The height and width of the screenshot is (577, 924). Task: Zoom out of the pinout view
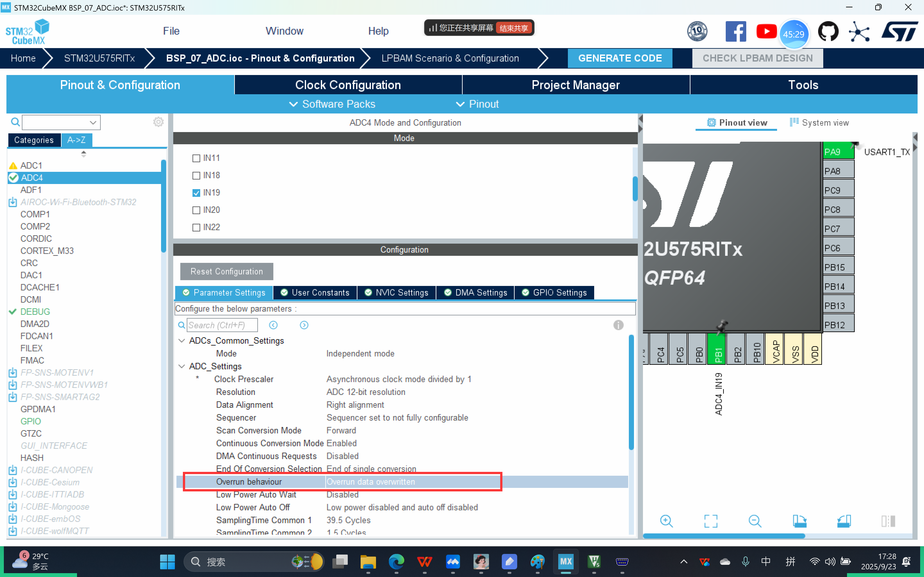point(755,521)
